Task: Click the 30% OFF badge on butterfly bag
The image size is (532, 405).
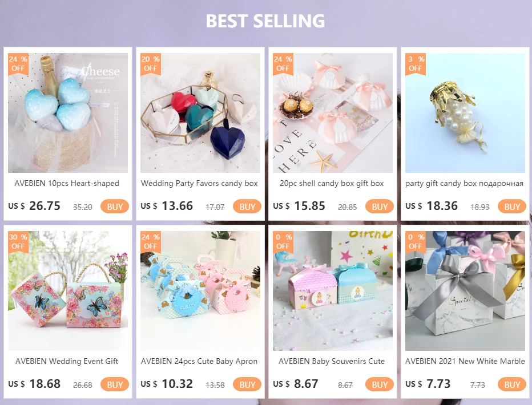Action: pyautogui.click(x=18, y=241)
